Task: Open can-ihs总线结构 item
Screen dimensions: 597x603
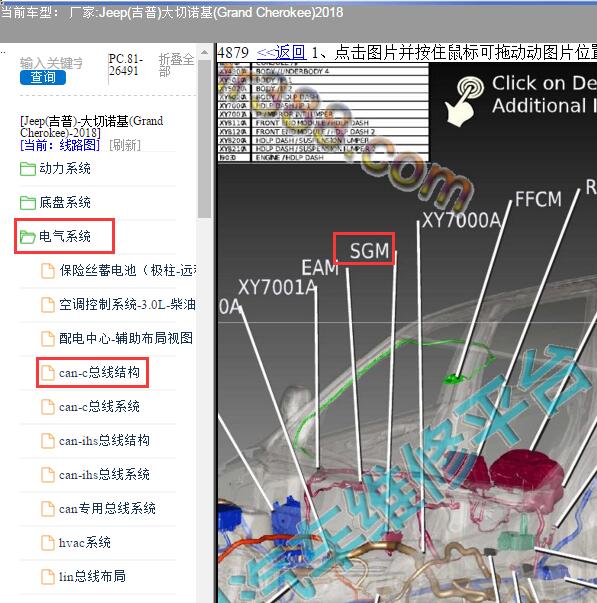Action: click(104, 440)
